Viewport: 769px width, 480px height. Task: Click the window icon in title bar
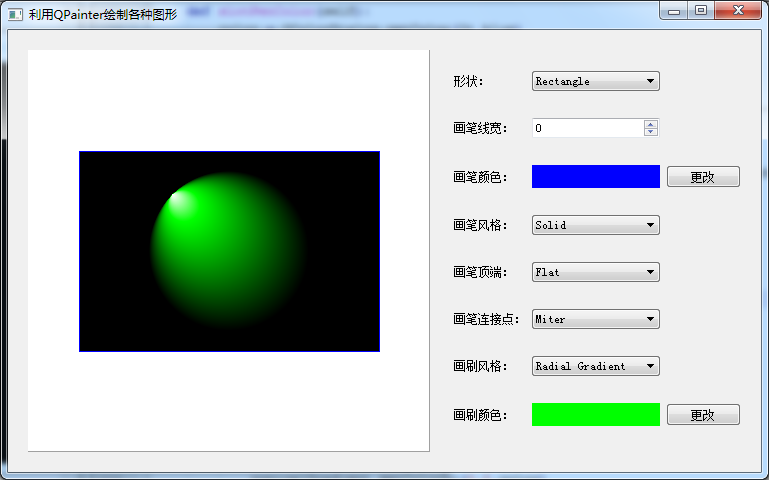[15, 14]
